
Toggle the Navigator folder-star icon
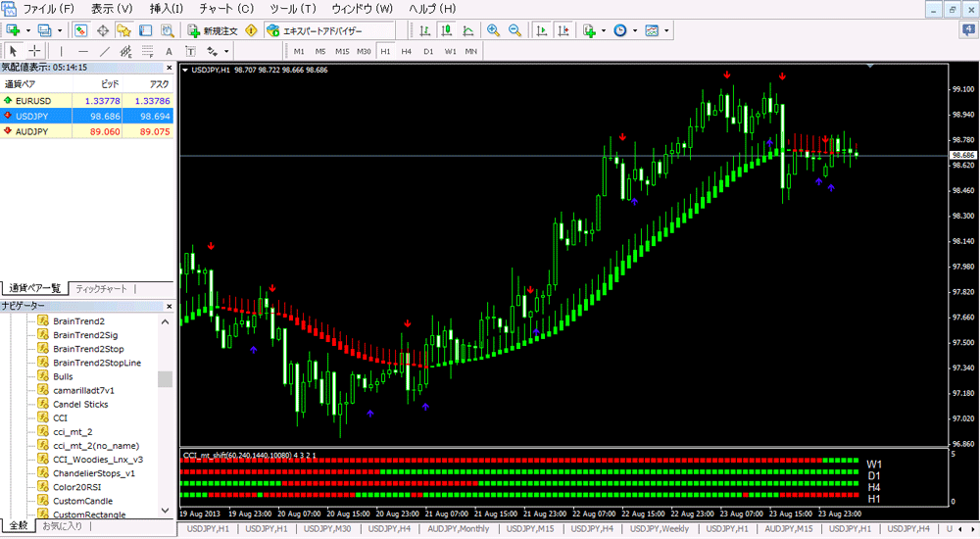pyautogui.click(x=123, y=30)
